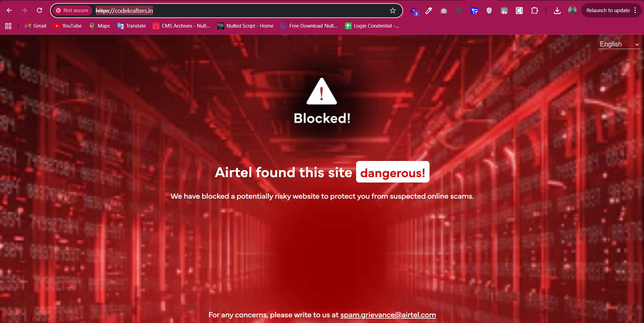Open the shield extension icon

pos(489,11)
